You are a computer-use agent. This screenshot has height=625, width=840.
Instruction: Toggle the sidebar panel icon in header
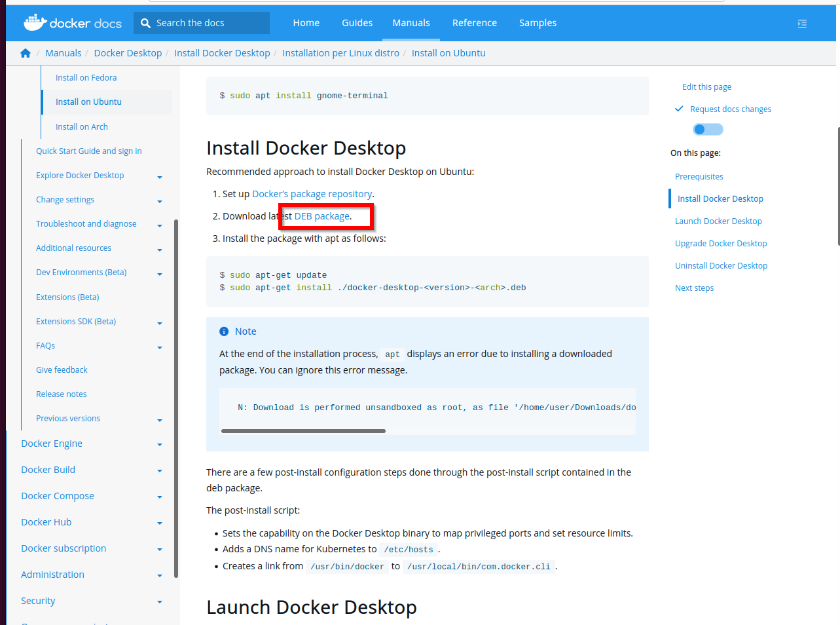[x=802, y=24]
